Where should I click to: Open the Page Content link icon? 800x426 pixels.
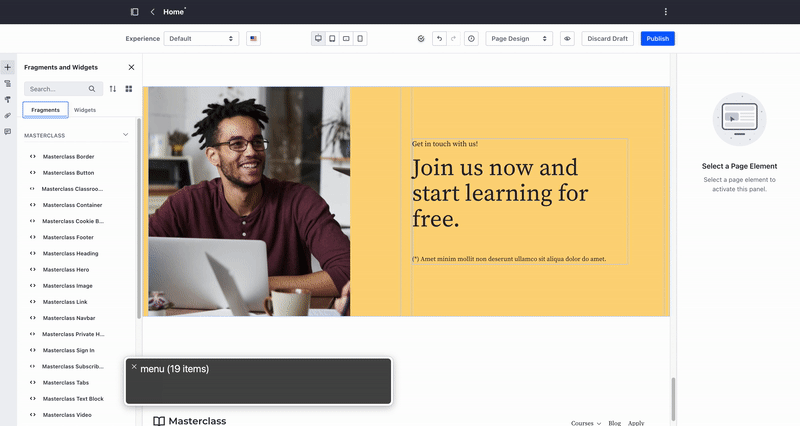pyautogui.click(x=8, y=116)
